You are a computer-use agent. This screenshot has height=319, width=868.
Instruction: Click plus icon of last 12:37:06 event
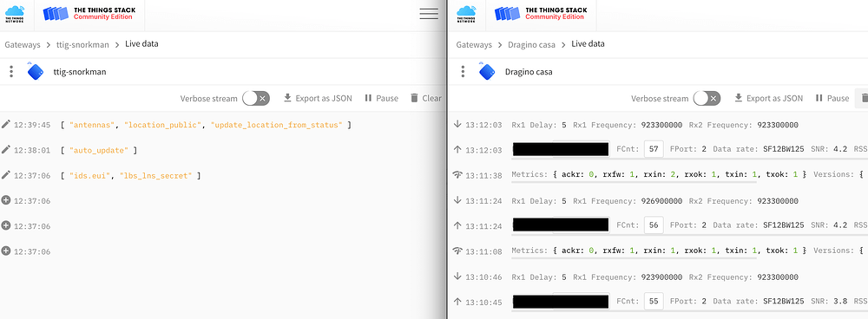6,251
